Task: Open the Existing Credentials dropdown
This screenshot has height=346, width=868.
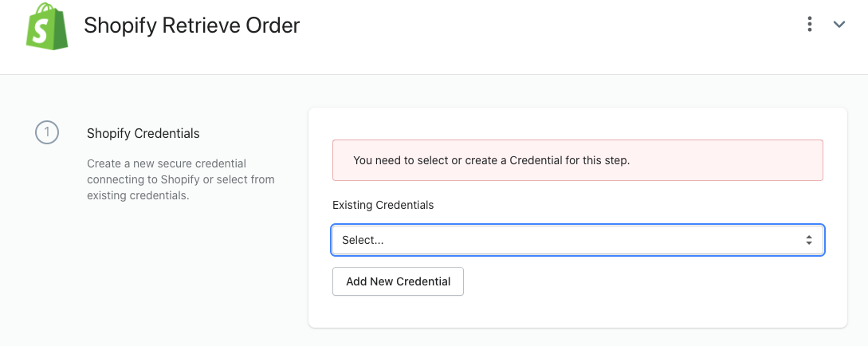Action: [577, 240]
